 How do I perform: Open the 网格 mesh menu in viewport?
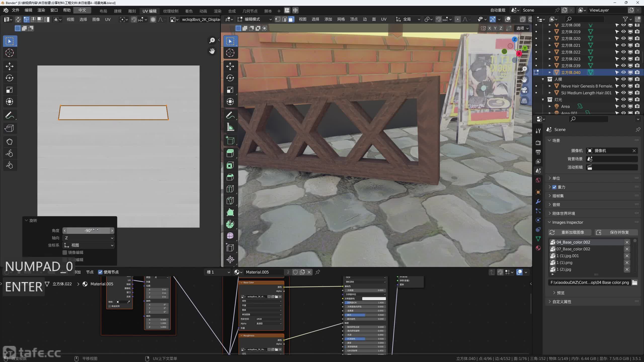(341, 19)
